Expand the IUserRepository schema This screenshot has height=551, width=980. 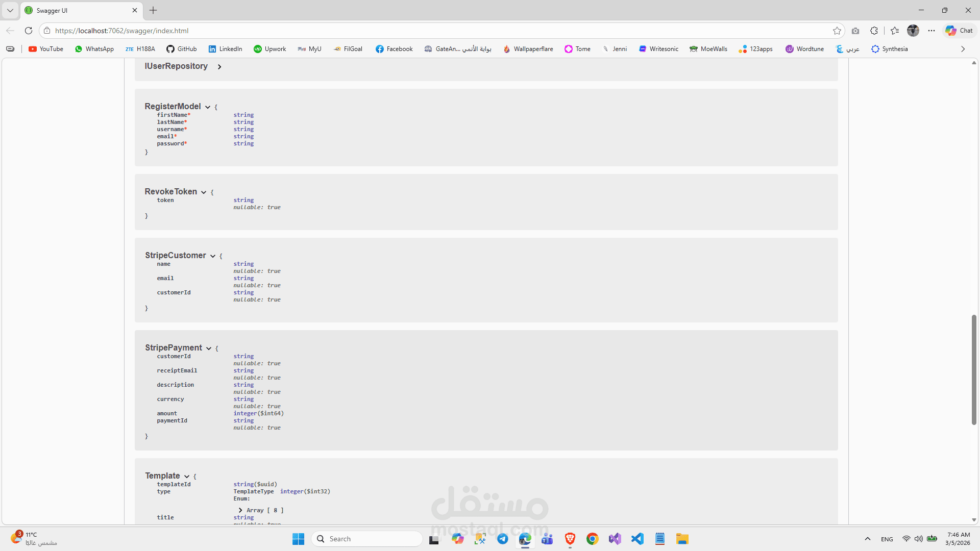(x=219, y=67)
